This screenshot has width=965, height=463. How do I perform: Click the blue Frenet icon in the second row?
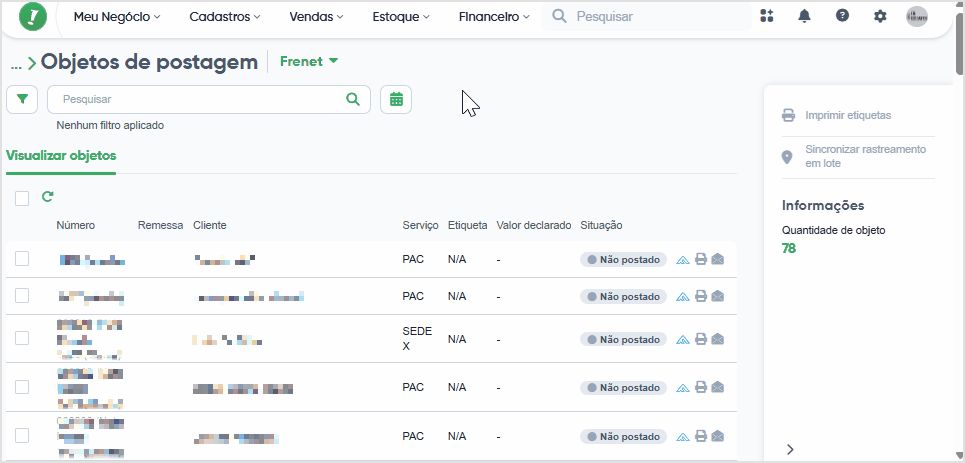(x=683, y=297)
